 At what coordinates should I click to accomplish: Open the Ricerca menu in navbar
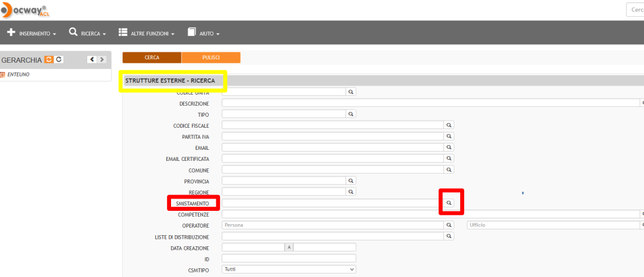click(x=87, y=33)
